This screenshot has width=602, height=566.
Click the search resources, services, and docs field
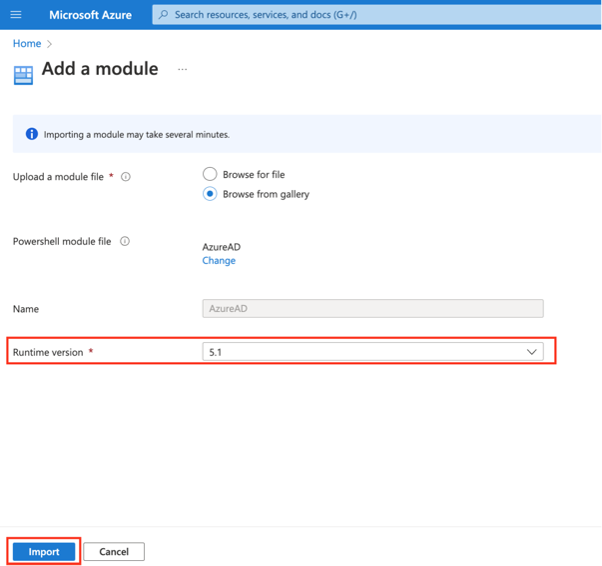376,15
